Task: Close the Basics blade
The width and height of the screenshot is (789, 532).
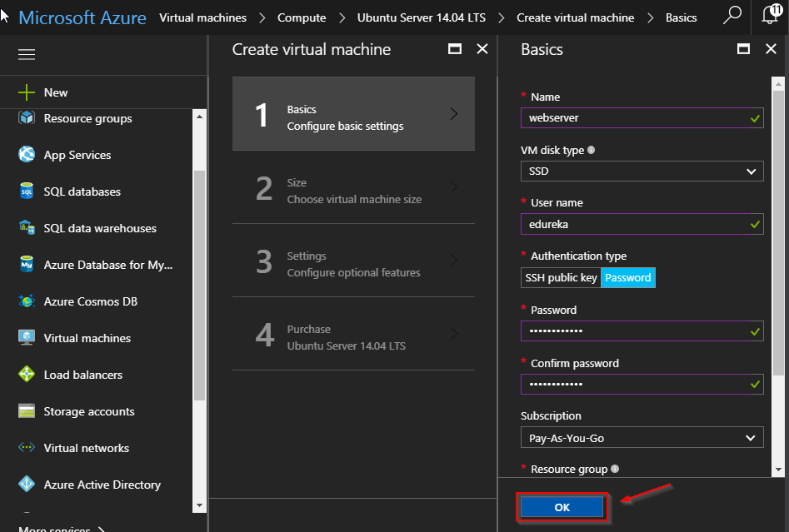Action: coord(771,49)
